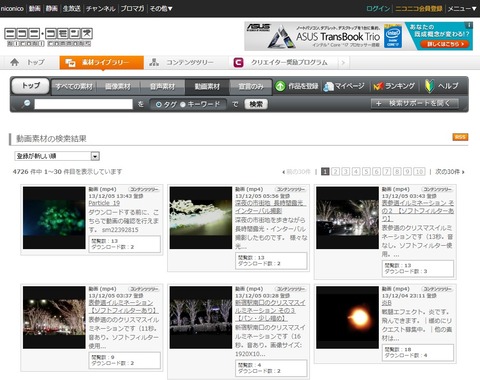Switch to the 音声素材 filter
Image resolution: width=480 pixels, height=380 pixels.
click(162, 87)
